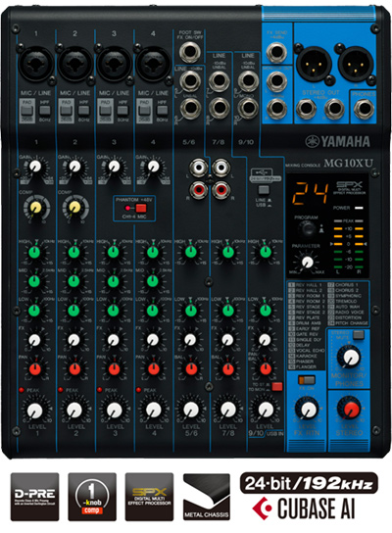Click the D-PRE badge
Image resolution: width=392 pixels, height=533 pixels.
pos(34,497)
